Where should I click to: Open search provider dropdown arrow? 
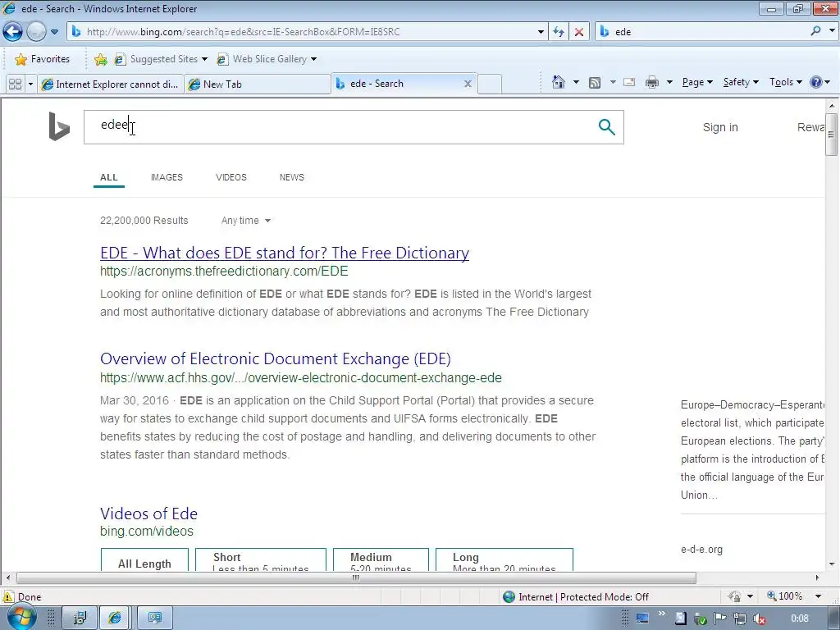(832, 31)
